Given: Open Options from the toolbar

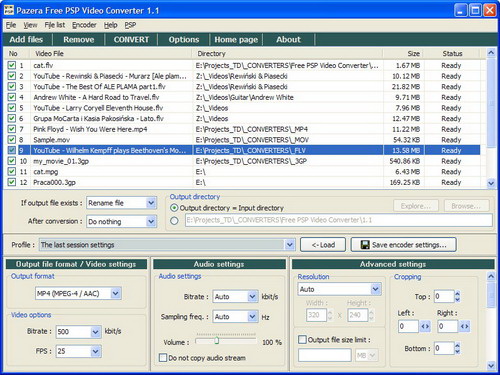Looking at the screenshot, I should (x=184, y=39).
